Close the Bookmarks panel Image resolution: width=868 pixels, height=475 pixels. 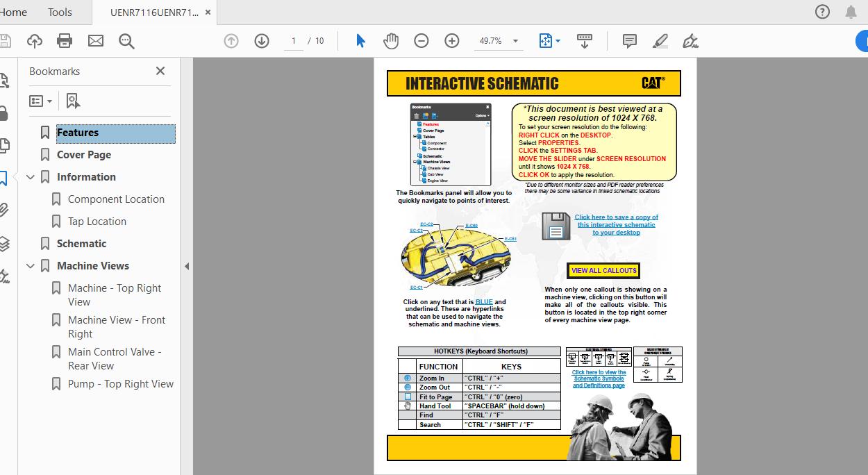tap(160, 71)
